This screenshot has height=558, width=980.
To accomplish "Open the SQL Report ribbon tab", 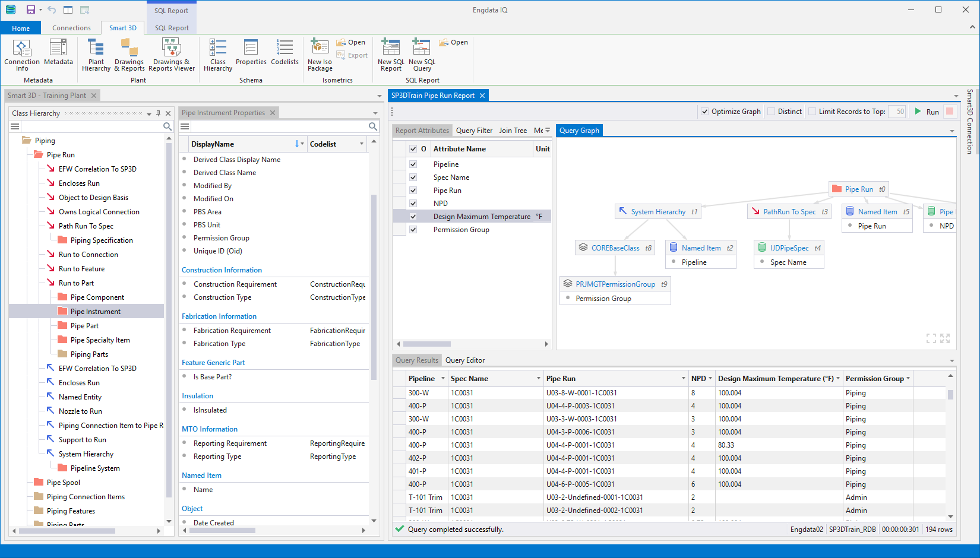I will point(172,28).
